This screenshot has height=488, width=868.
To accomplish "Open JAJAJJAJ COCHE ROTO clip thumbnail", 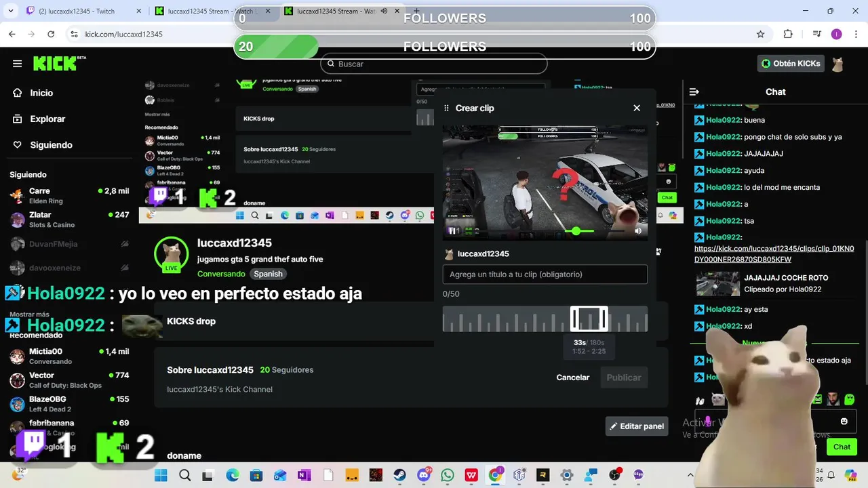I will [718, 284].
